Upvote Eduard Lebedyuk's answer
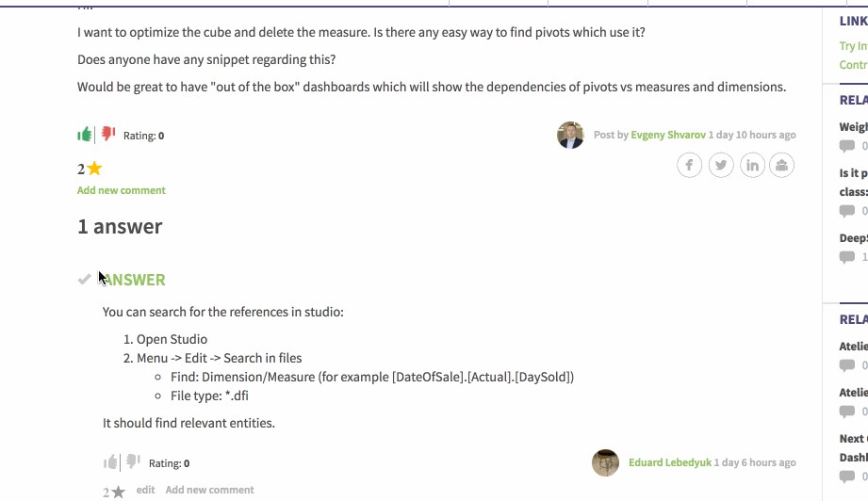 point(111,462)
